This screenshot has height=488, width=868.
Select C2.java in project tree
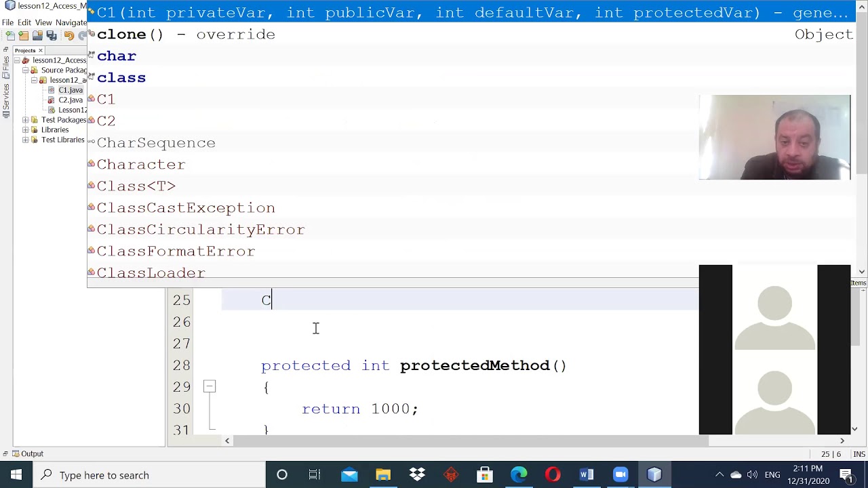70,100
